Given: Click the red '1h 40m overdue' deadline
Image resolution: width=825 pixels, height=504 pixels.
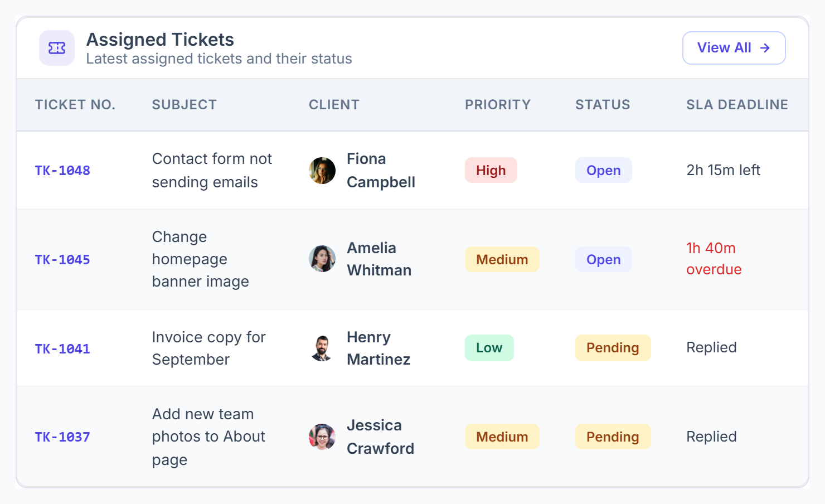Looking at the screenshot, I should (x=714, y=259).
